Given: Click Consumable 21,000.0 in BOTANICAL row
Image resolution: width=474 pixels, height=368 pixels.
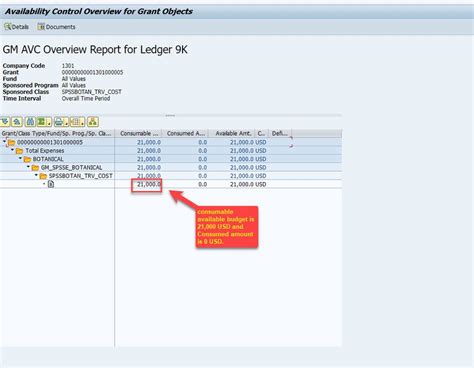Looking at the screenshot, I should 149,159.
